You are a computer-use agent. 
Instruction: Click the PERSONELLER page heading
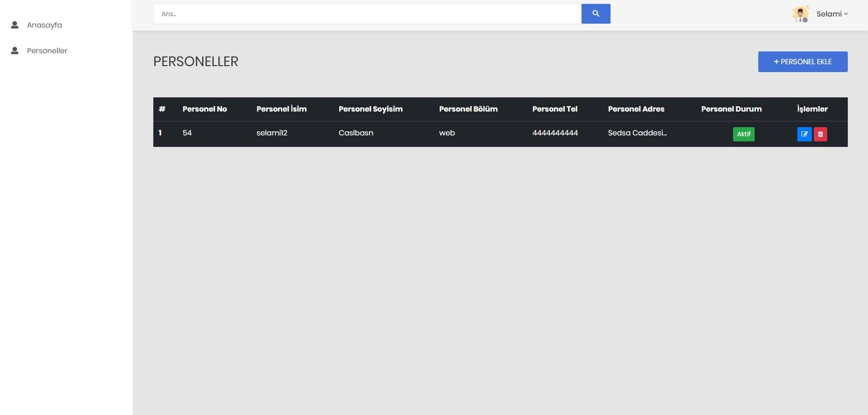pos(196,62)
